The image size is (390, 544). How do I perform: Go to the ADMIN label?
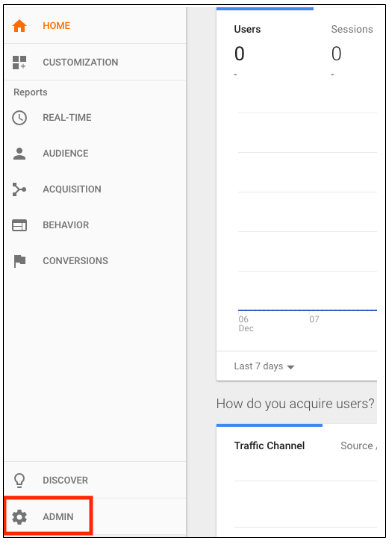[58, 517]
